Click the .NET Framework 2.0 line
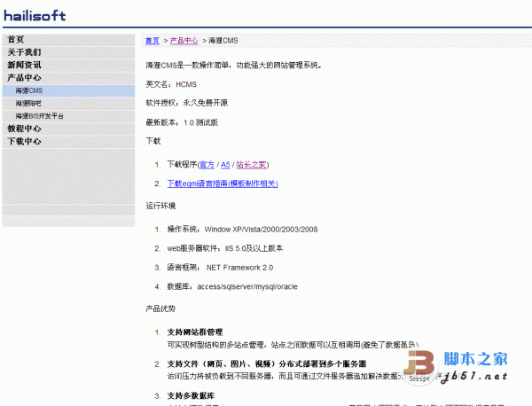This screenshot has width=532, height=406. coord(220,268)
